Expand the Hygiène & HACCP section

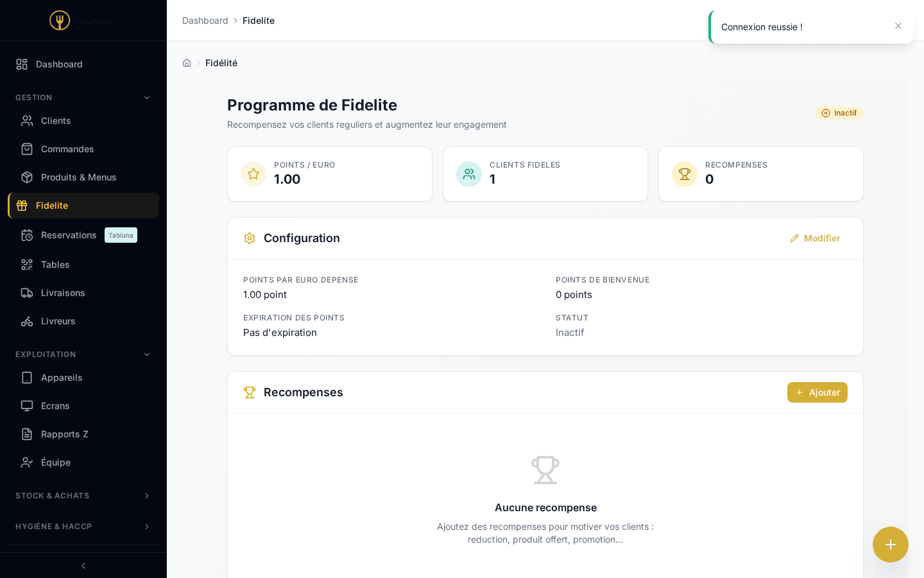click(83, 527)
